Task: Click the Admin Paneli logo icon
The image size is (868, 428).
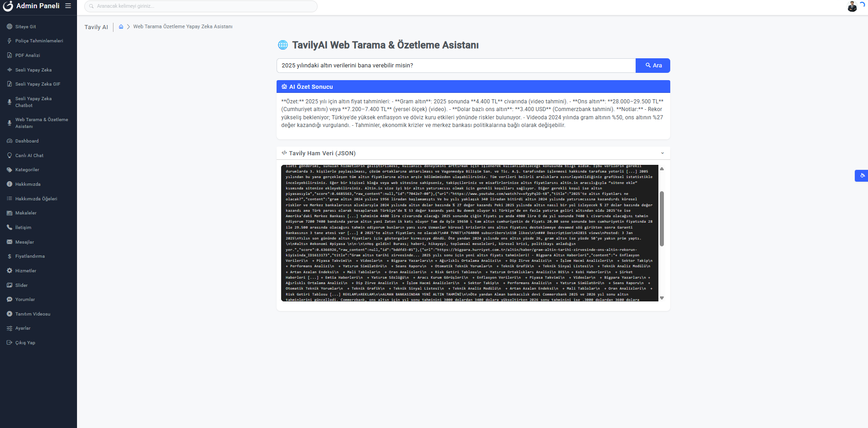Action: (8, 6)
